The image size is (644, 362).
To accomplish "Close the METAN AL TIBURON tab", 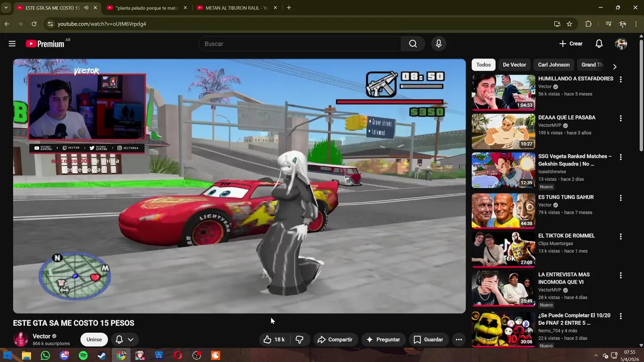I will (275, 8).
